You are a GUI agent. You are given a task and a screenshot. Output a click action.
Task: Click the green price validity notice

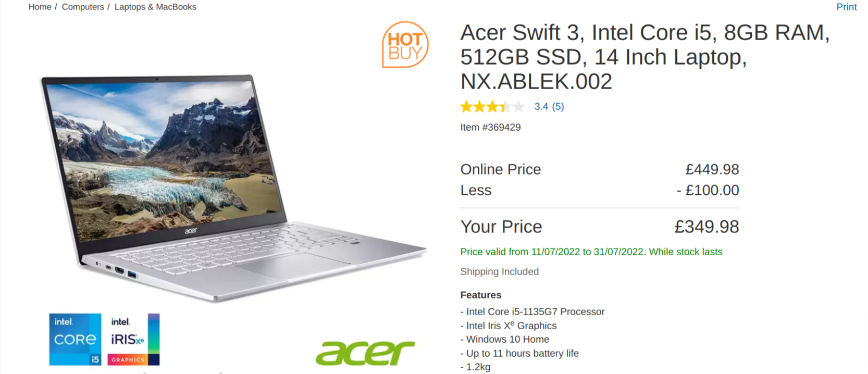coord(591,252)
